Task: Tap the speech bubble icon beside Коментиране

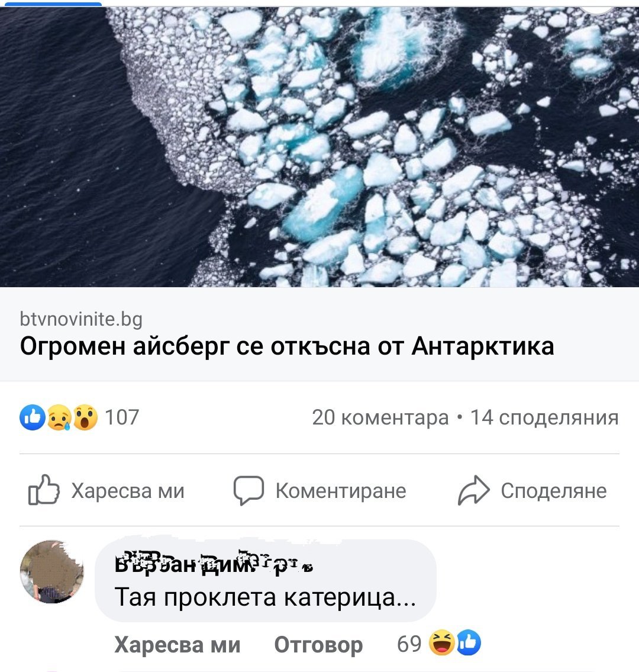Action: (x=248, y=490)
